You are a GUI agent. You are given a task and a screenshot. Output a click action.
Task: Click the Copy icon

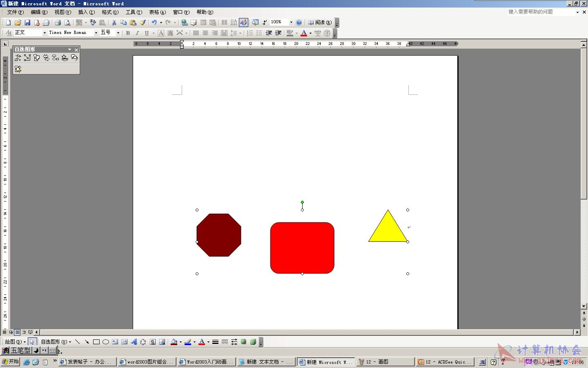(123, 22)
